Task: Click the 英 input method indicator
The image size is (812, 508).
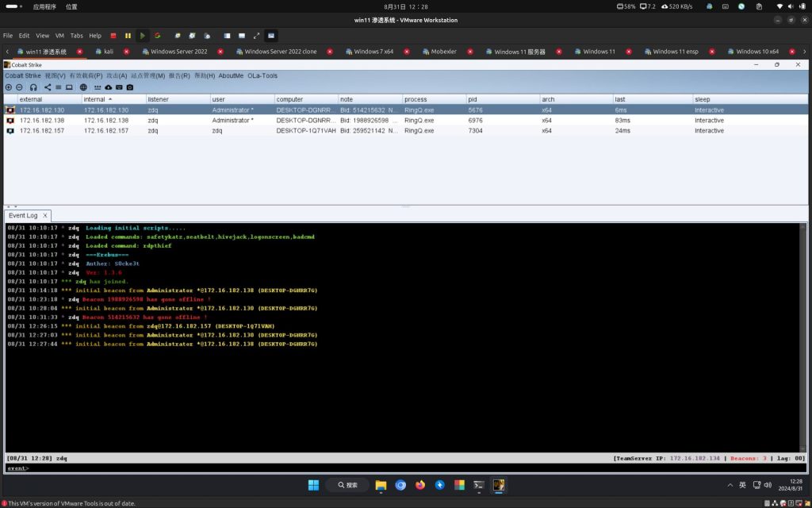Action: point(742,485)
